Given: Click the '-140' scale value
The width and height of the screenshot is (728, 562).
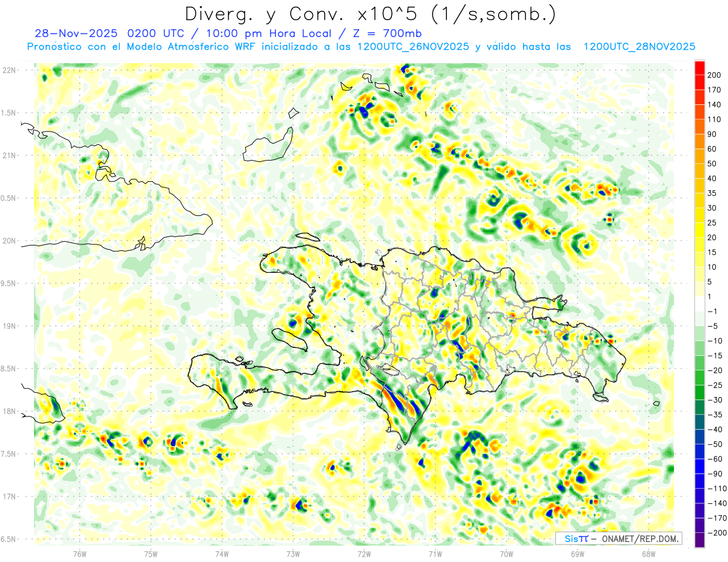Looking at the screenshot, I should click(718, 503).
